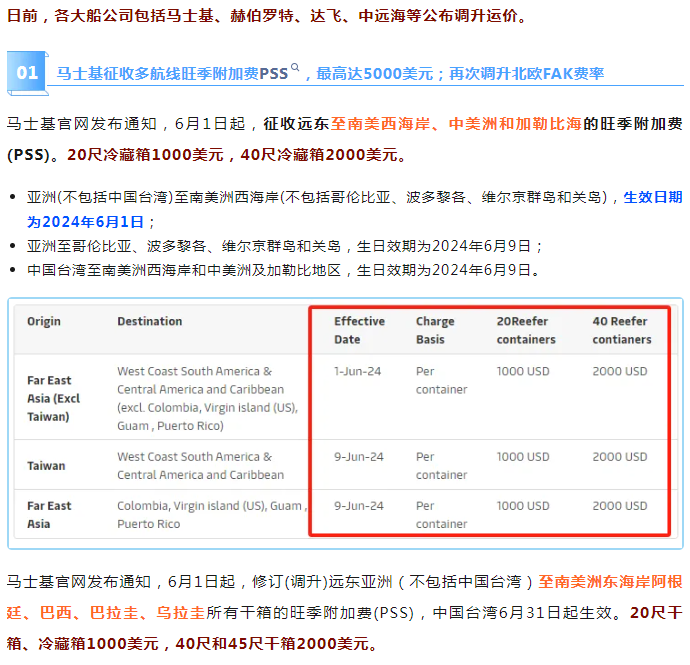Click 1000 USD in the Taiwan row
Screen dimensions: 690x665
point(523,457)
